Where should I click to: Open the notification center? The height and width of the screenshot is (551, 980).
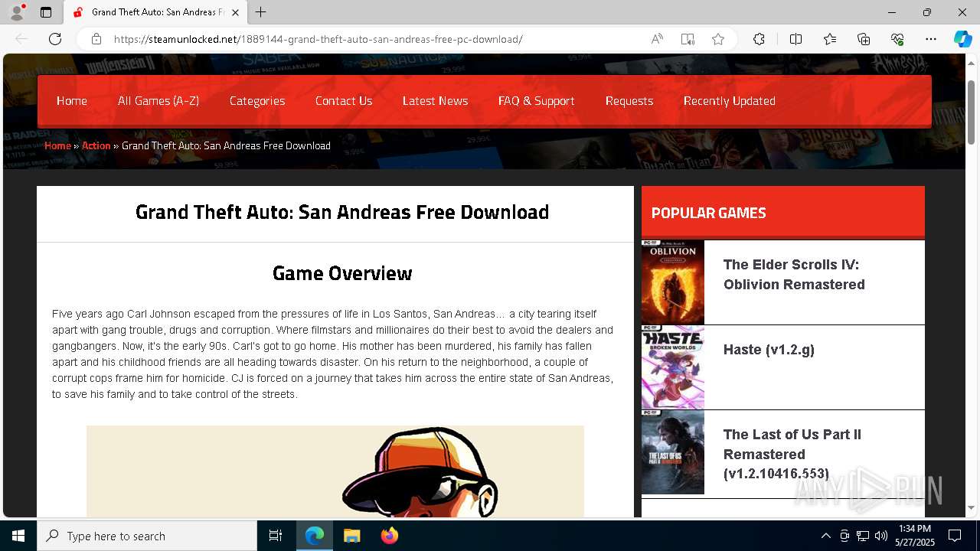coord(955,536)
